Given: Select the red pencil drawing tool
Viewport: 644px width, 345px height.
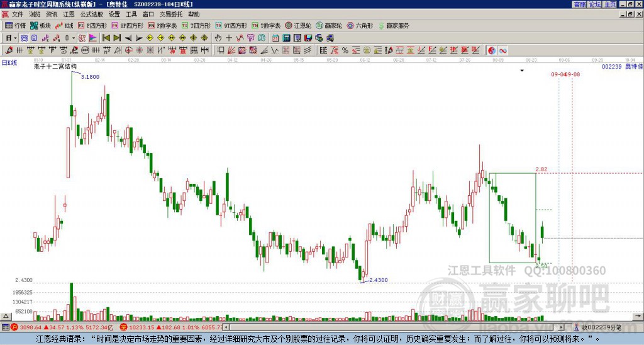Looking at the screenshot, I should click(x=9, y=50).
